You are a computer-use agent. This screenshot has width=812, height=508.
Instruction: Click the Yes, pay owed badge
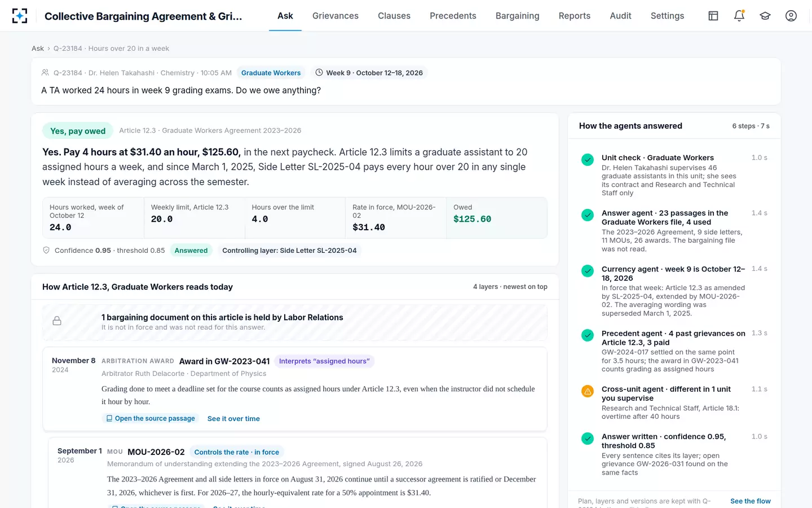click(78, 131)
